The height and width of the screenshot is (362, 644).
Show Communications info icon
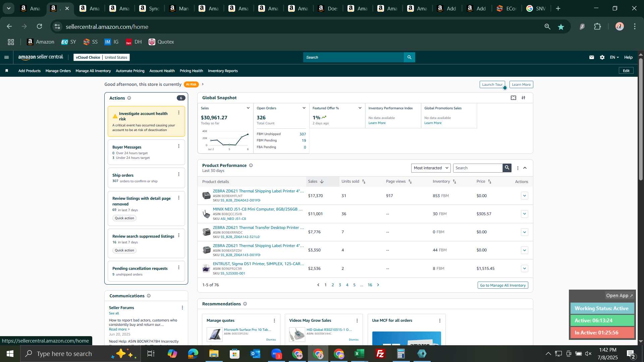149,296
